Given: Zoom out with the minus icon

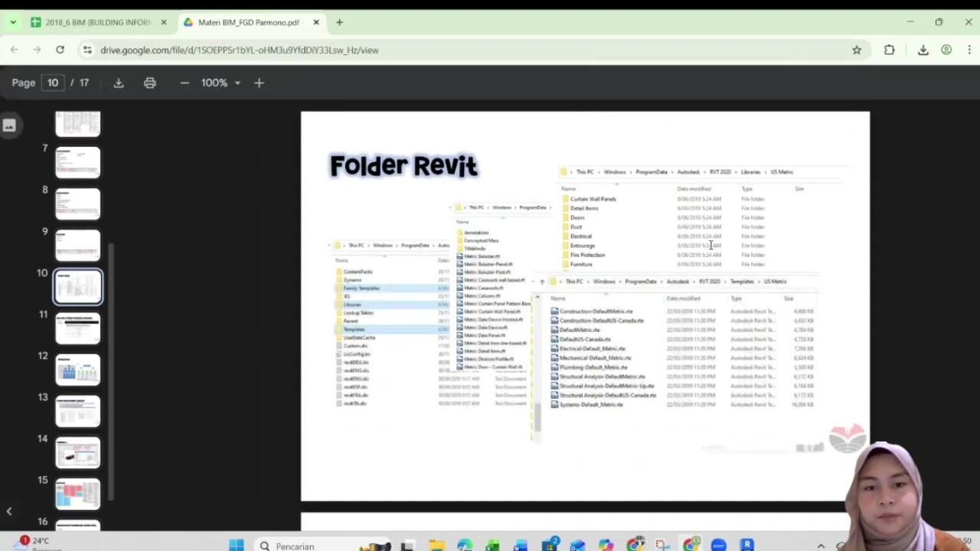Looking at the screenshot, I should pos(185,83).
